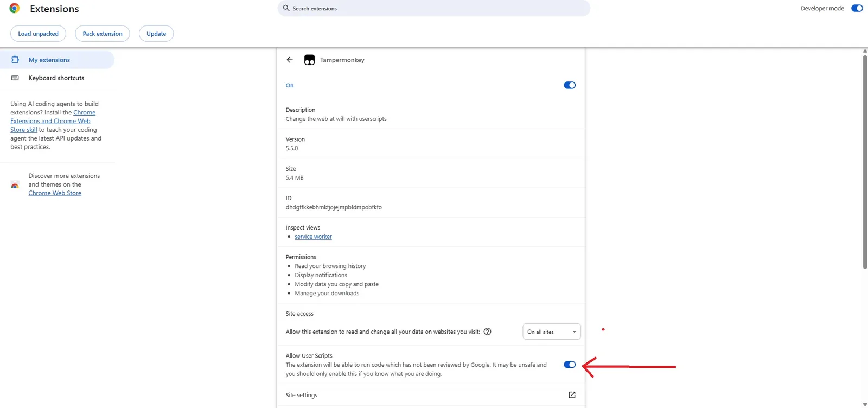
Task: Open Site settings external link icon
Action: tap(572, 395)
